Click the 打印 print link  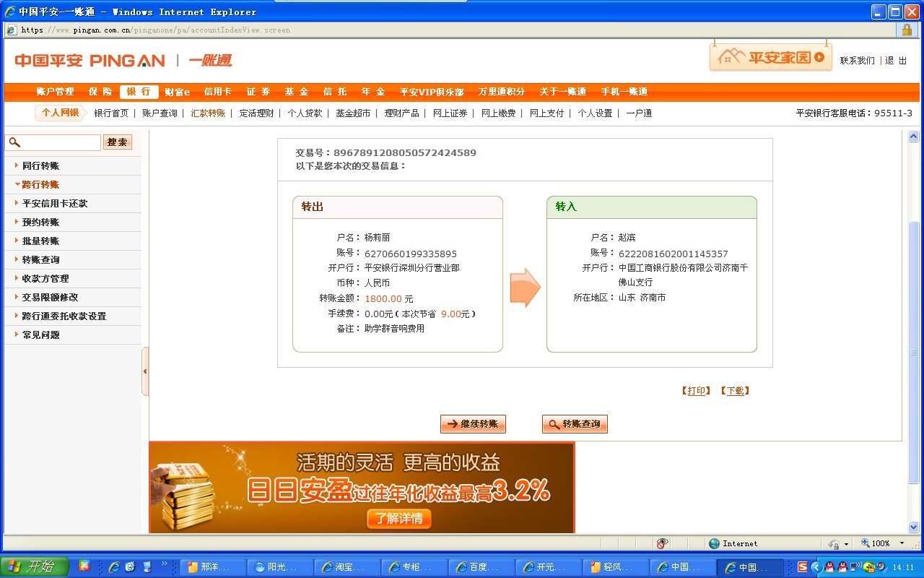696,391
